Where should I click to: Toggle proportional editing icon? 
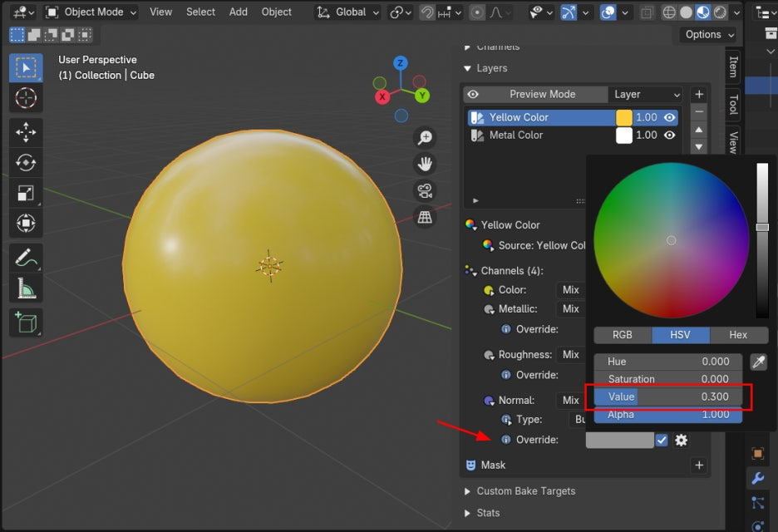coord(477,12)
